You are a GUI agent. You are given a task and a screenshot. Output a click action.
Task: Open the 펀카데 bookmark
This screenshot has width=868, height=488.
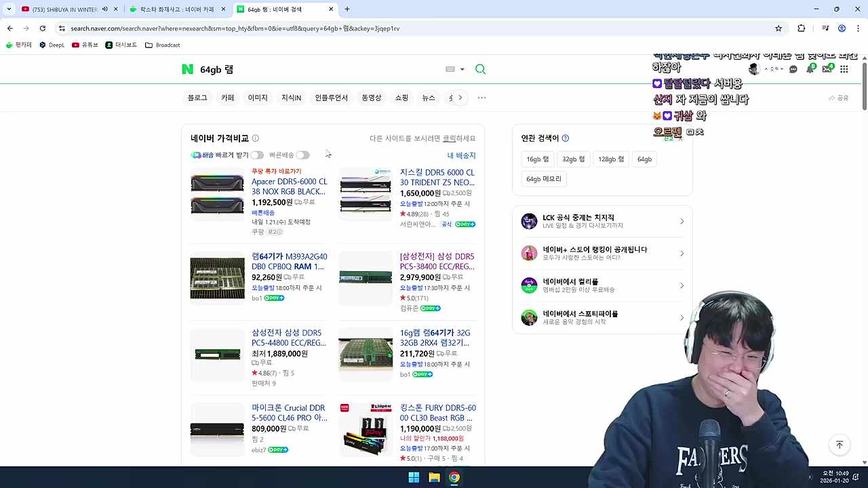pyautogui.click(x=19, y=45)
